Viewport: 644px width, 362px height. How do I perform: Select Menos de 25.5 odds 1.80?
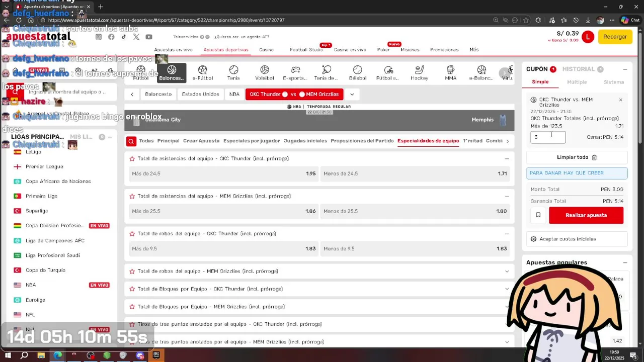point(415,211)
